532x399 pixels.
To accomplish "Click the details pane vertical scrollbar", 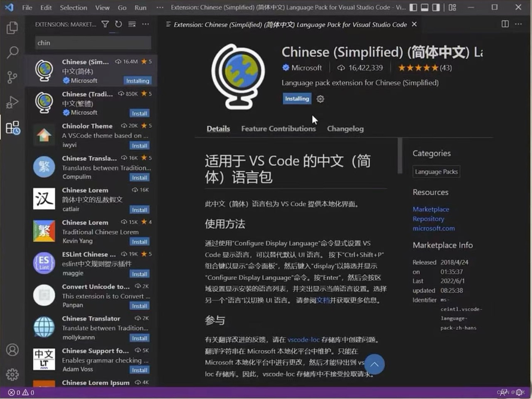I will 400,156.
